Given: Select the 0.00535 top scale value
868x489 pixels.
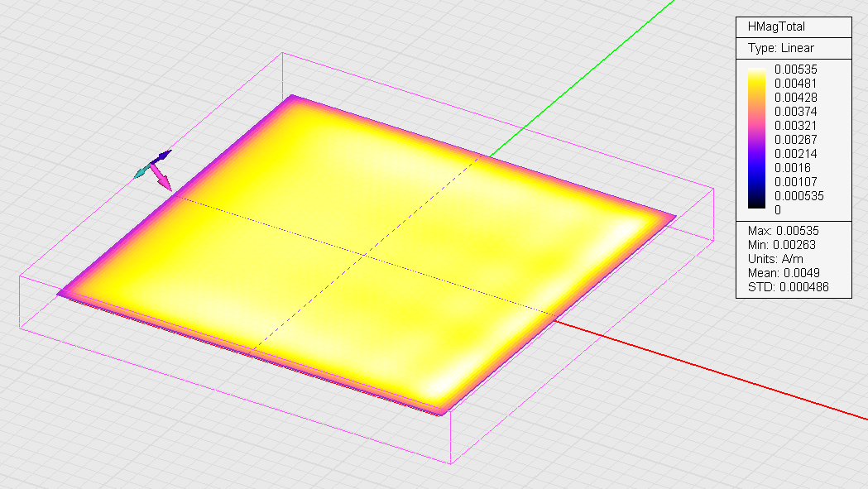Looking at the screenshot, I should click(x=795, y=70).
